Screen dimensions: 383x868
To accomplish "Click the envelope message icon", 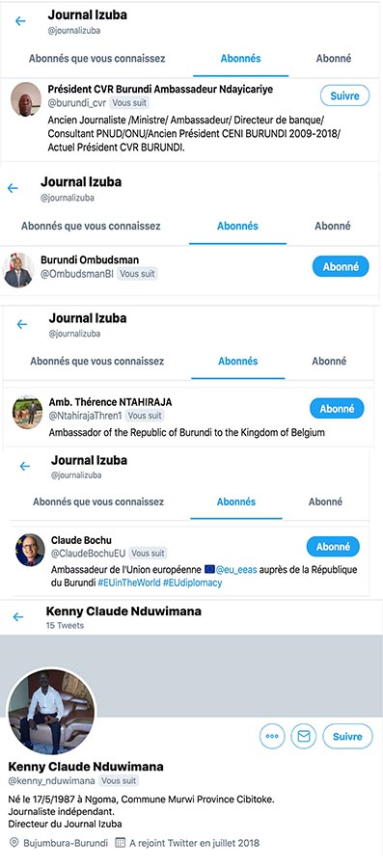I will 303,736.
